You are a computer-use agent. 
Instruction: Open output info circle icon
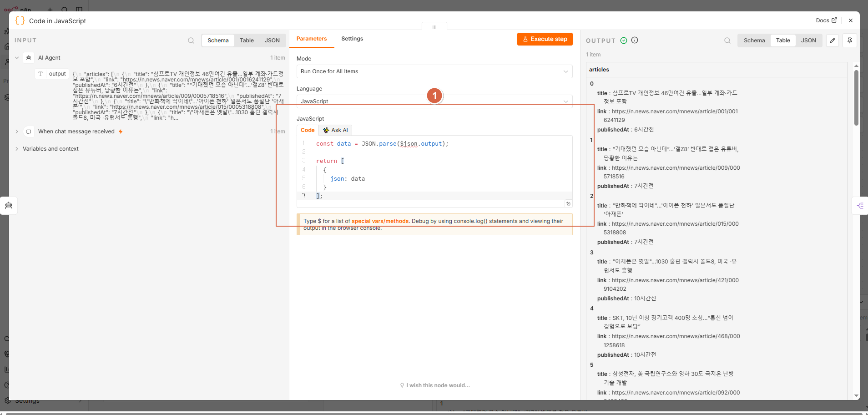tap(635, 40)
